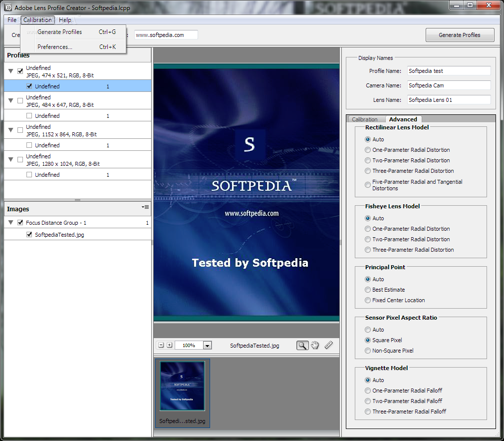Select Five-Parameter Radial and Tangential Distortions

(x=368, y=185)
